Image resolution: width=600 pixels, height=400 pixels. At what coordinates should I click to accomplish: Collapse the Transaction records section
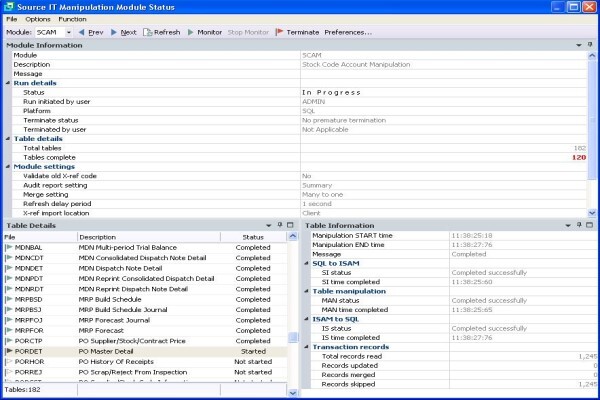tap(306, 347)
